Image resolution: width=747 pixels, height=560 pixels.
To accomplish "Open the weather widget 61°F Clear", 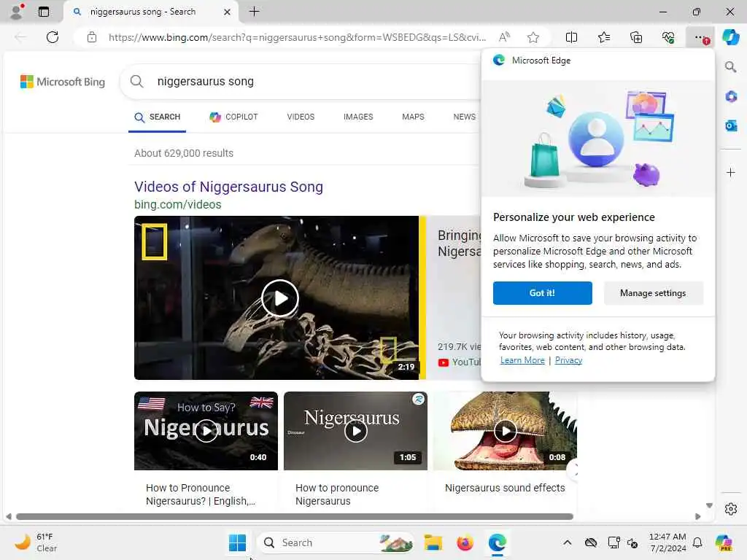I will point(36,542).
